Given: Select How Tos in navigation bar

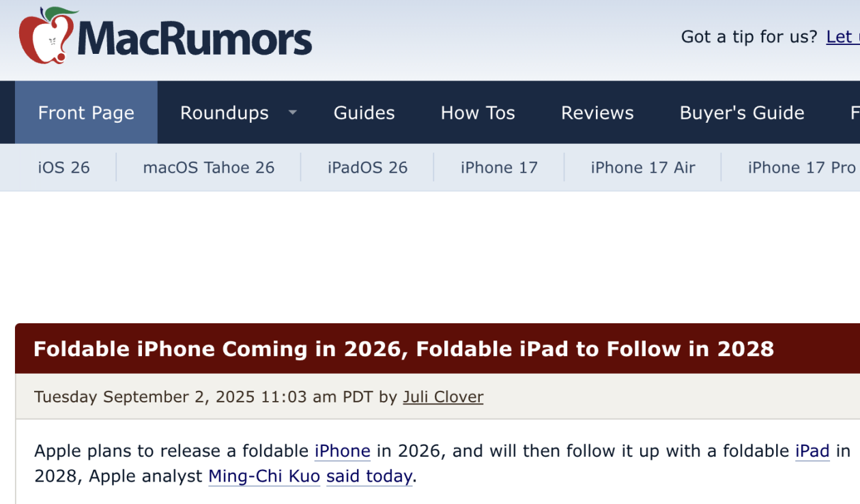Looking at the screenshot, I should [478, 113].
